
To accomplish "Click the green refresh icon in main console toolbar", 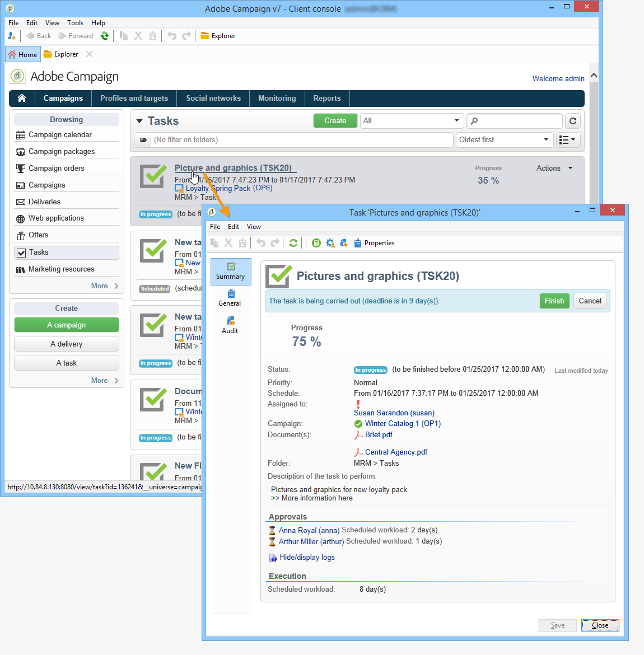I will point(105,36).
